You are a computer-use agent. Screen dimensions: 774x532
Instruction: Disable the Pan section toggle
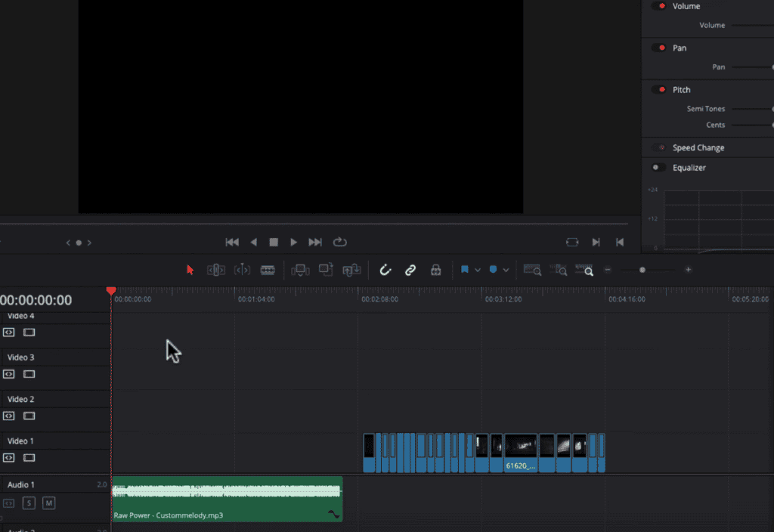tap(659, 48)
